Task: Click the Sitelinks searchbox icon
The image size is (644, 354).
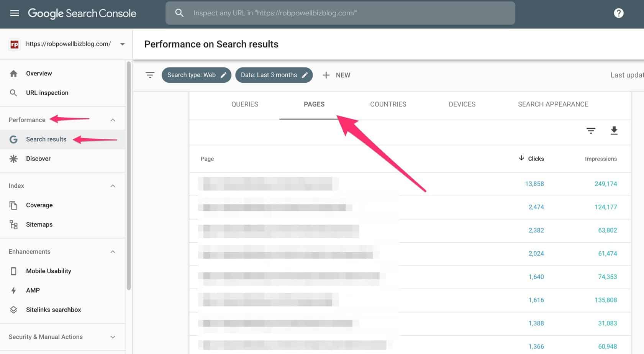Action: pyautogui.click(x=13, y=310)
